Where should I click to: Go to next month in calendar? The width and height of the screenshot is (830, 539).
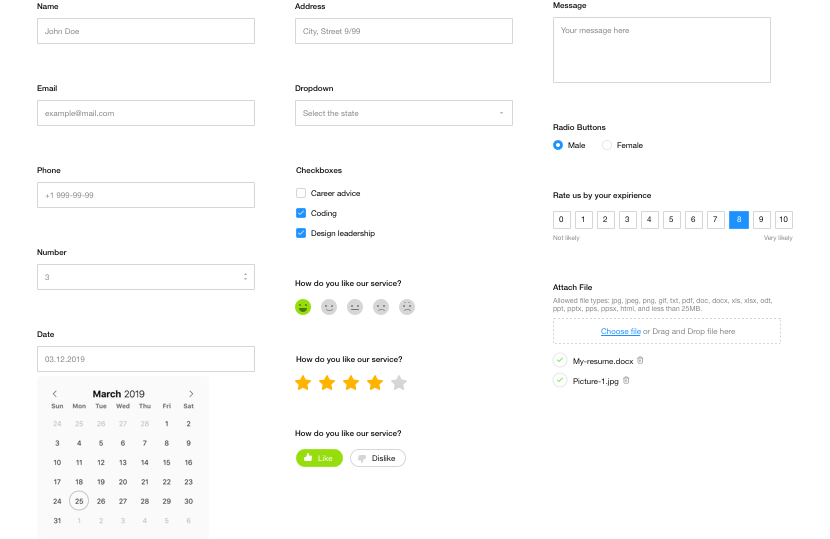191,394
